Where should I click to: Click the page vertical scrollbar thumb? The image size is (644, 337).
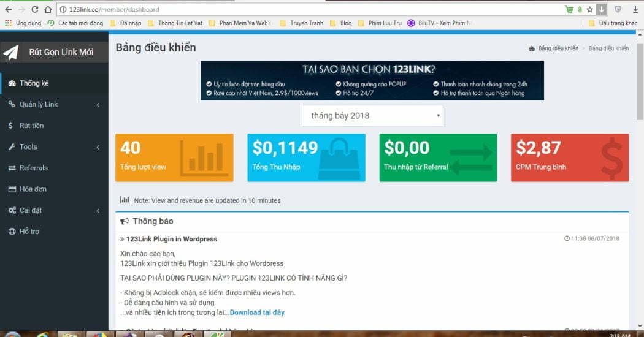(640, 80)
